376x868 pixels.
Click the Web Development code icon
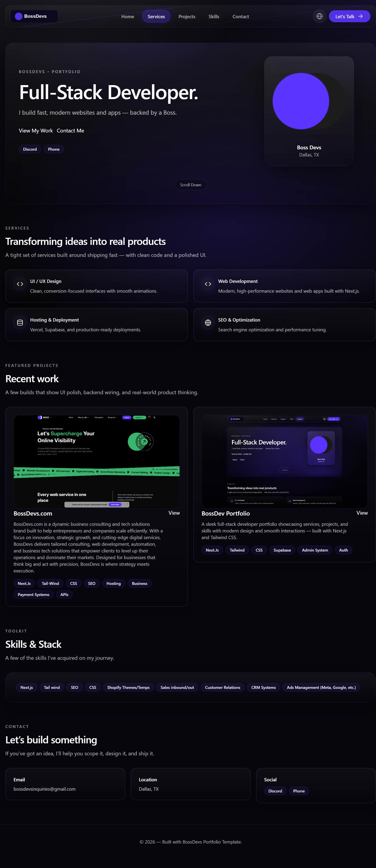pyautogui.click(x=208, y=284)
